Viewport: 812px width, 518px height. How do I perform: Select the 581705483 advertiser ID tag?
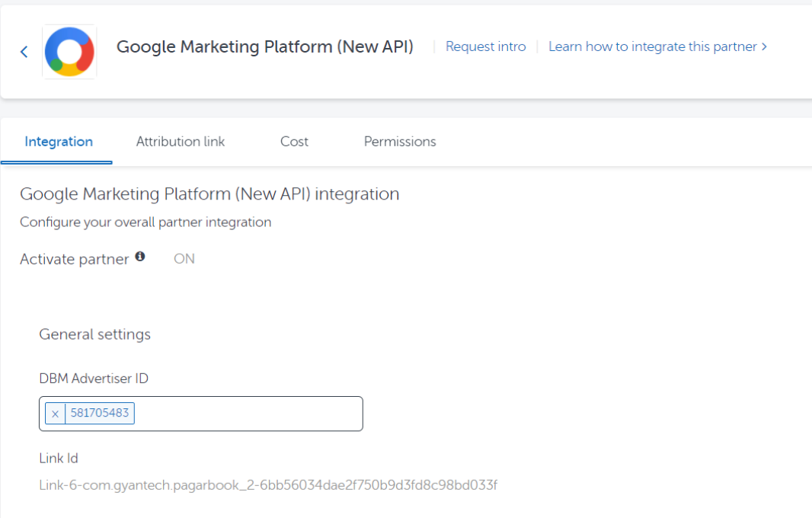coord(100,414)
